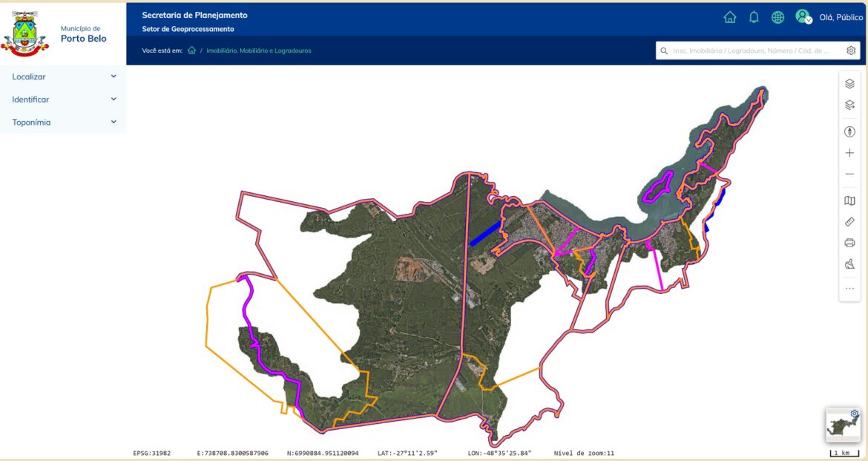The width and height of the screenshot is (868, 461).
Task: Expand the Toponímia section
Action: click(63, 122)
